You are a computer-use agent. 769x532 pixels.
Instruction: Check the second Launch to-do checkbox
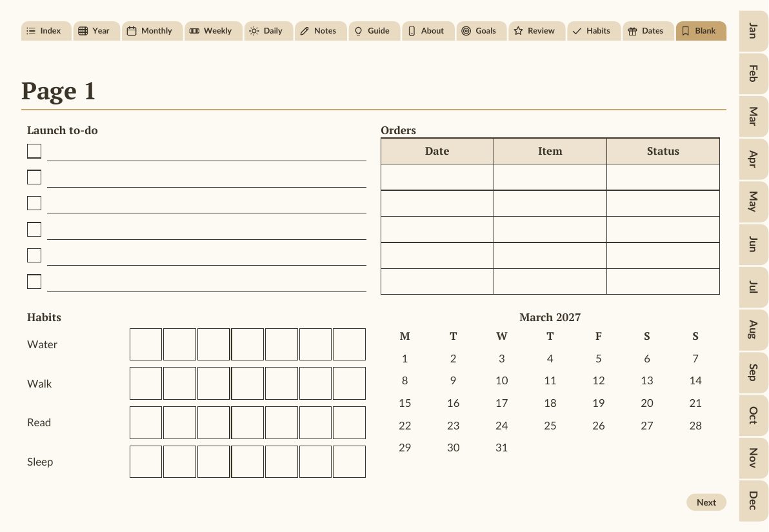[x=34, y=177]
